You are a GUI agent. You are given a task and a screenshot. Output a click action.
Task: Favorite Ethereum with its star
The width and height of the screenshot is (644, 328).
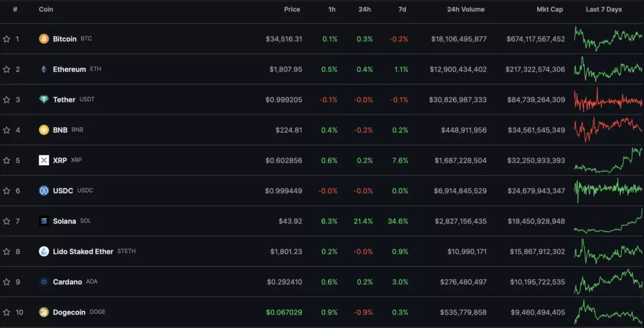pyautogui.click(x=6, y=69)
